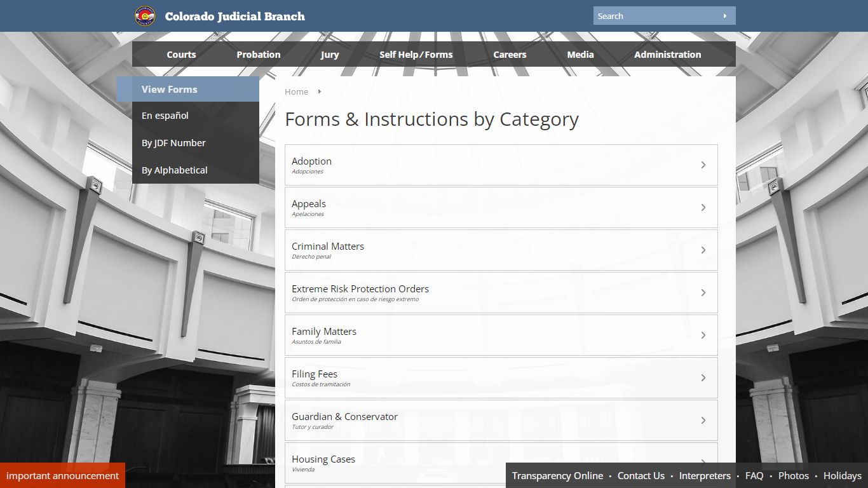Expand the Family Matters chevron
The width and height of the screenshot is (868, 488).
[703, 335]
